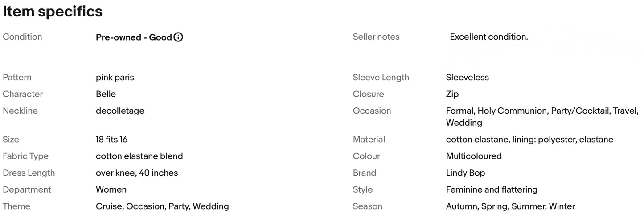This screenshot has height=222, width=644.
Task: Click the "over knee, 40 inches" dress length
Action: 137,173
